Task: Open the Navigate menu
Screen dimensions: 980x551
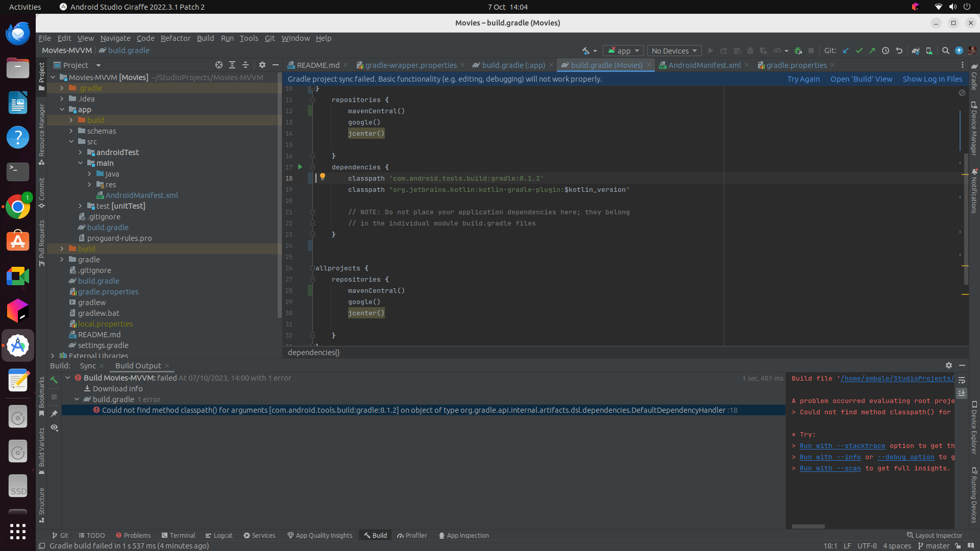Action: (x=115, y=38)
